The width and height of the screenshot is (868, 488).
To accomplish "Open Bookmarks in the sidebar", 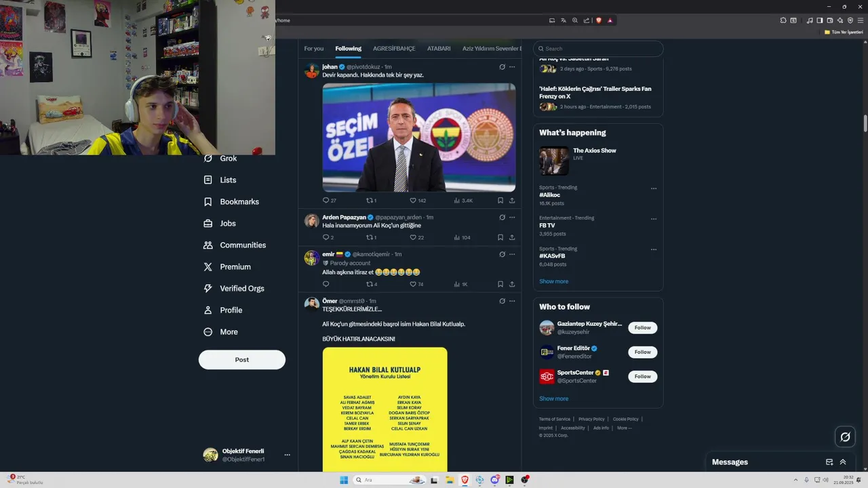I will [x=231, y=202].
